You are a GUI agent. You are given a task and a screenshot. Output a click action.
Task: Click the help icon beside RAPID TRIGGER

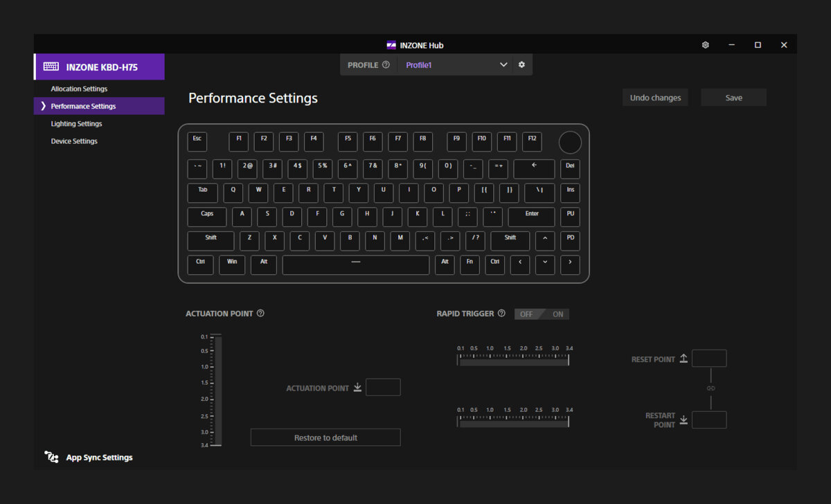[502, 314]
